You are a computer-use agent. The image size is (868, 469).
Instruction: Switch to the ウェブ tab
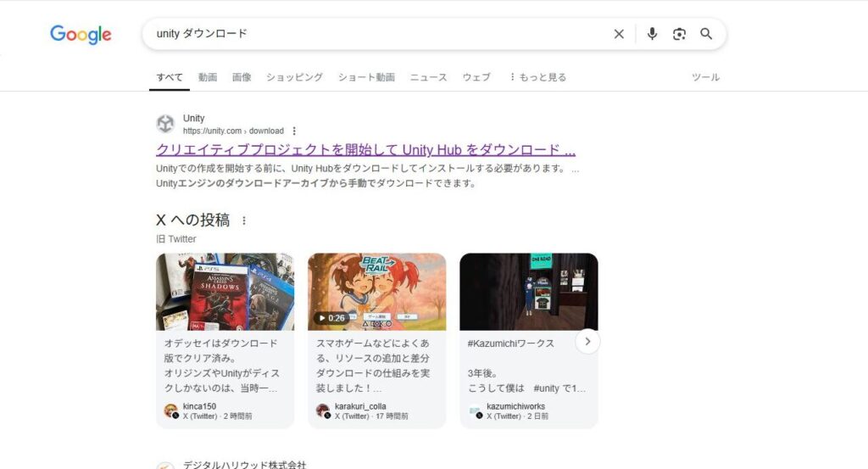476,77
